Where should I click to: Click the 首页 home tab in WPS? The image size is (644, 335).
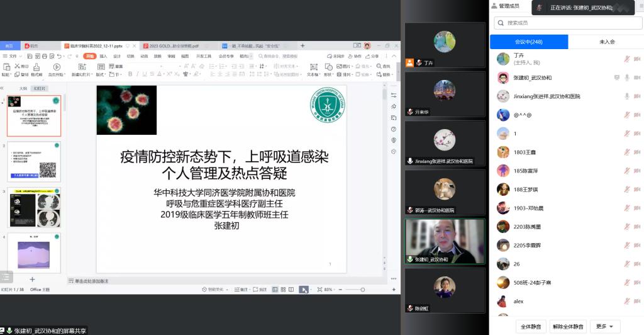[9, 45]
